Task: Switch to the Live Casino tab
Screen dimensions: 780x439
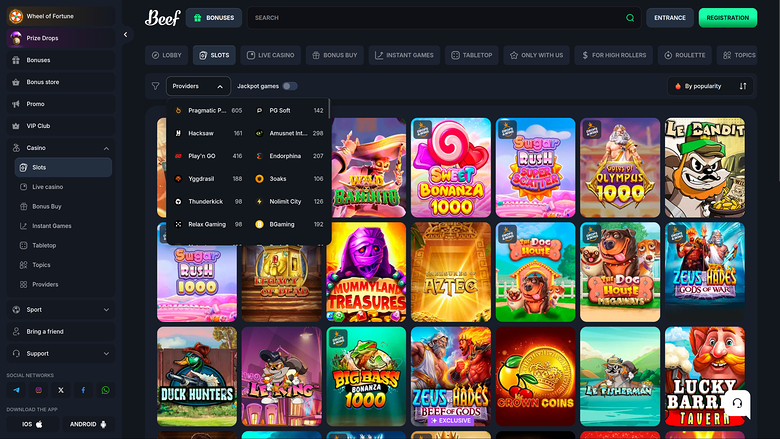Action: click(271, 55)
